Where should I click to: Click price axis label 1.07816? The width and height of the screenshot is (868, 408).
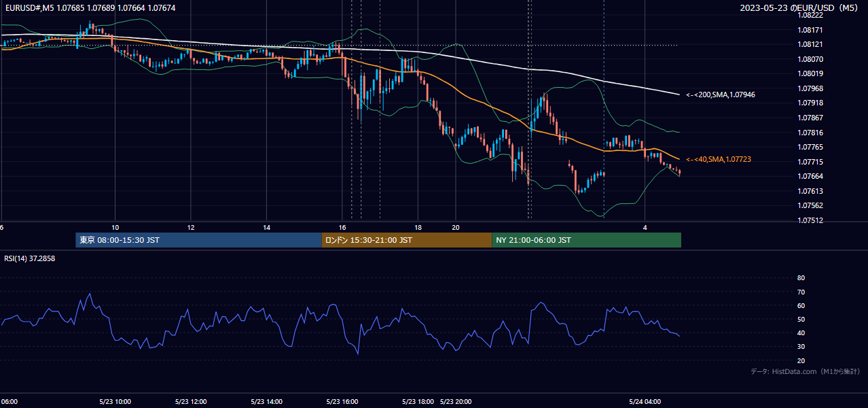810,133
